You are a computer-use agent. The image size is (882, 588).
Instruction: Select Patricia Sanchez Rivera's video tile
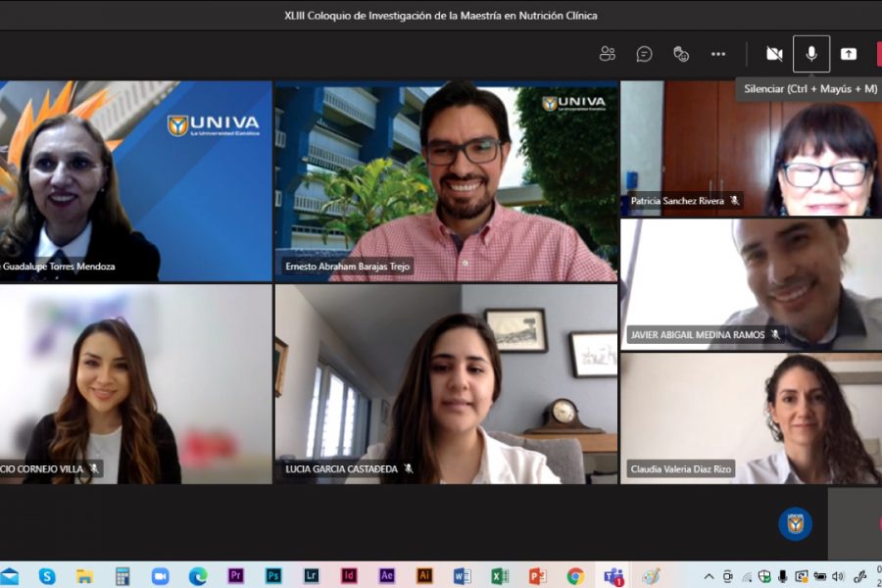[751, 149]
